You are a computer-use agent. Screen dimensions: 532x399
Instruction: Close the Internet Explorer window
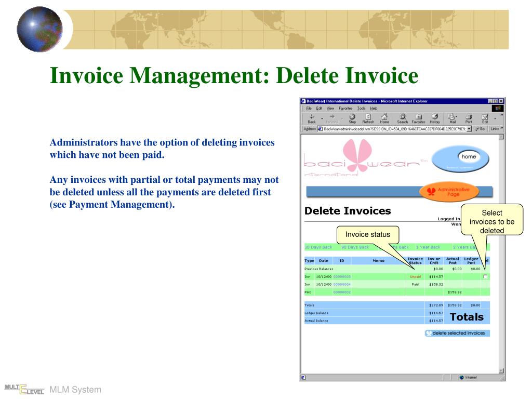click(x=501, y=101)
